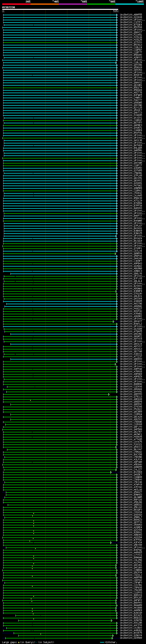146x644 pixels.
Task: Select the UniRef100_Q3U850 hit name
Action: [x=131, y=168]
